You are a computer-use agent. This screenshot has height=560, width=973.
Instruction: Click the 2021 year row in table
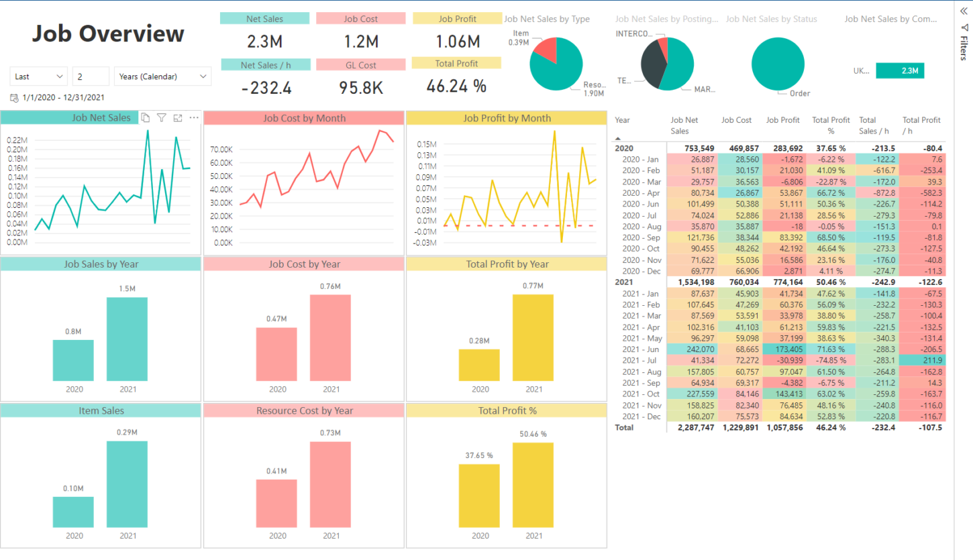click(x=779, y=282)
